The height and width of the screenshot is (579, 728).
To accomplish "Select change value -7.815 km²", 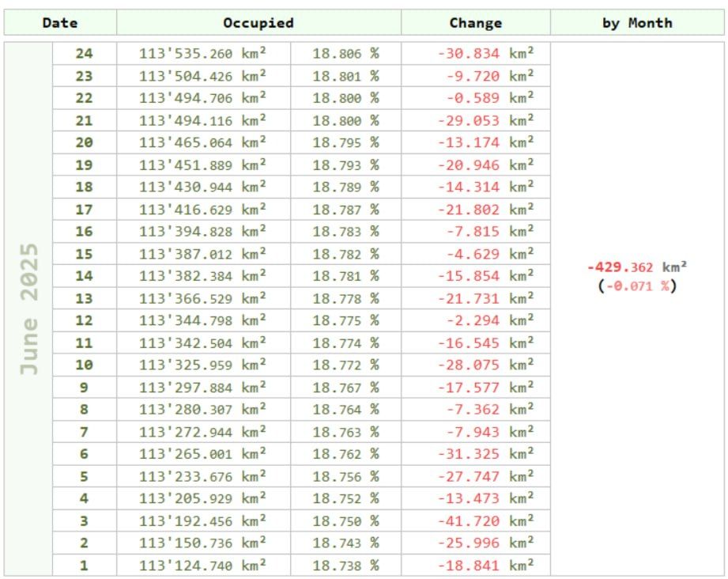I will (490, 232).
